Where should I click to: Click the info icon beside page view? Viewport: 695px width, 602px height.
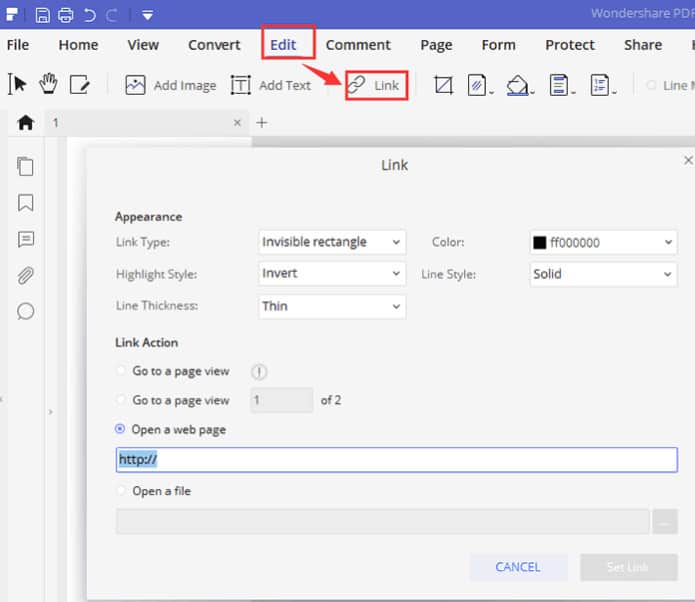pyautogui.click(x=259, y=371)
